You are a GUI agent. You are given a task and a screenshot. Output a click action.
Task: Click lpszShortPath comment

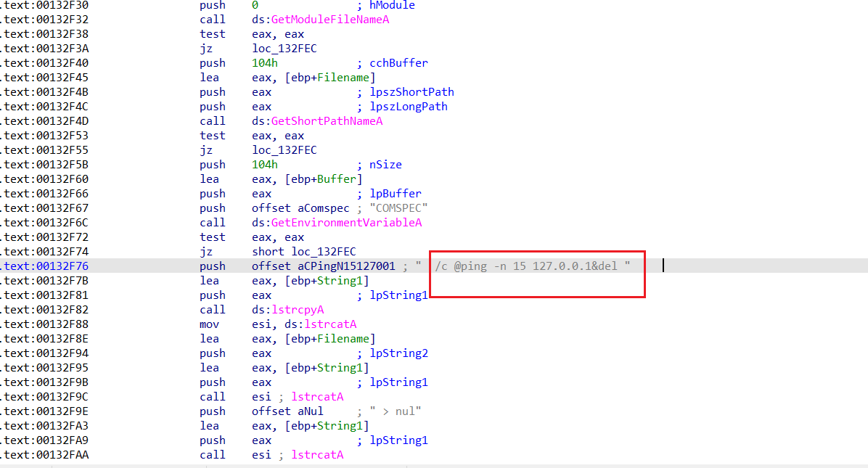tap(412, 92)
